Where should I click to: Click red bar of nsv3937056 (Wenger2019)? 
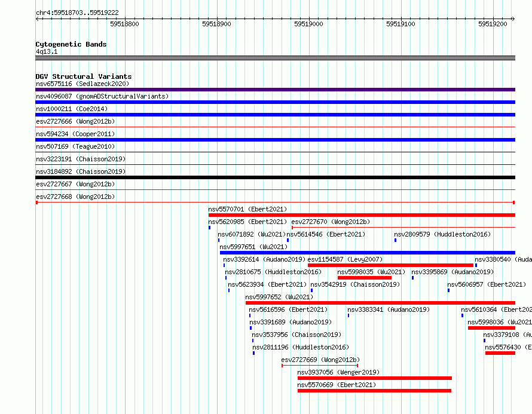pyautogui.click(x=375, y=378)
